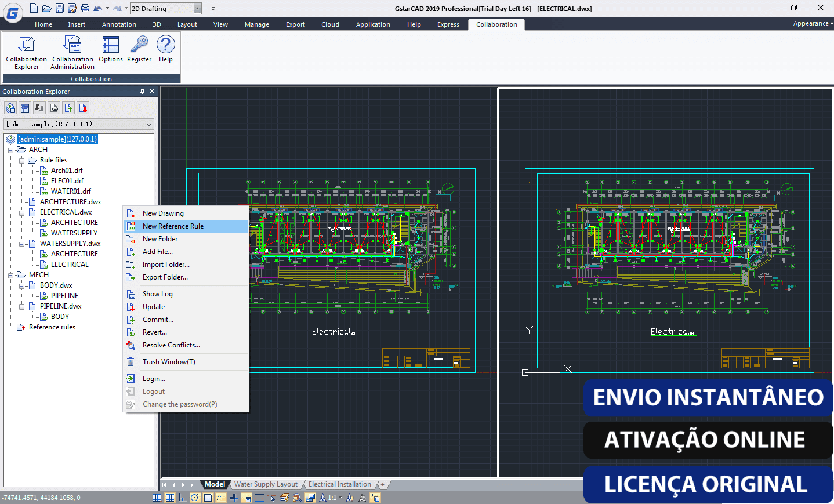This screenshot has width=834, height=504.
Task: Click the Save As icon with pencil
Action: click(x=72, y=8)
